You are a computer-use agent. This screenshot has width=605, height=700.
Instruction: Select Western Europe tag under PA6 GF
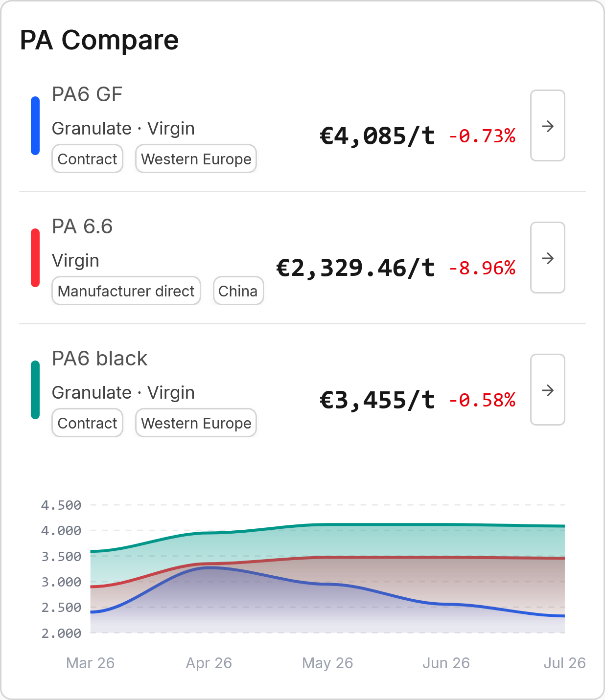(196, 159)
